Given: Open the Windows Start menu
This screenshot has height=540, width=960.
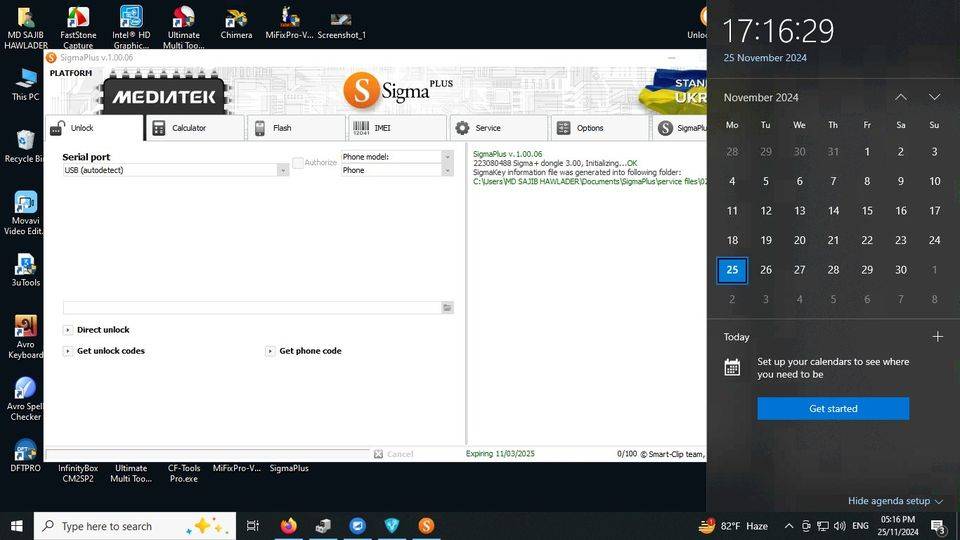Looking at the screenshot, I should click(17, 526).
